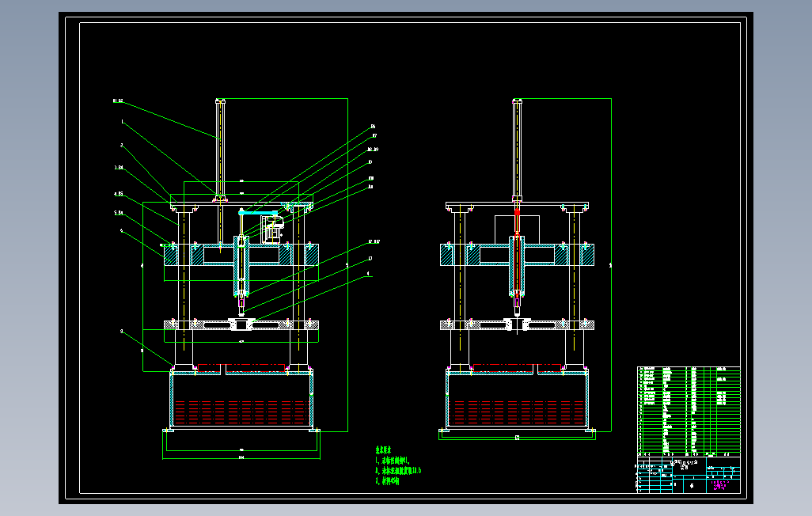Select part callout label "2" in left view
812x516 pixels.
click(122, 145)
